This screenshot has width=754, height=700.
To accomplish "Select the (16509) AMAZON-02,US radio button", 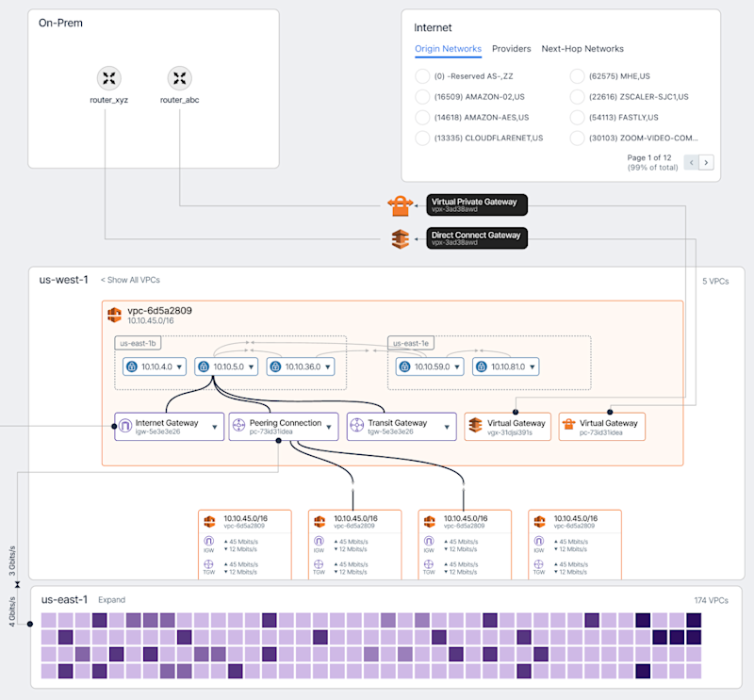I will (x=422, y=97).
